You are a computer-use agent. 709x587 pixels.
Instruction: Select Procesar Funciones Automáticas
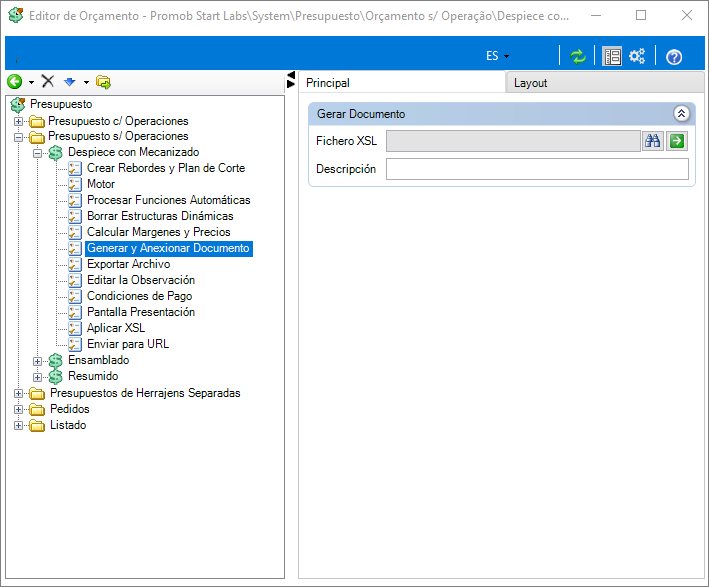pos(169,200)
